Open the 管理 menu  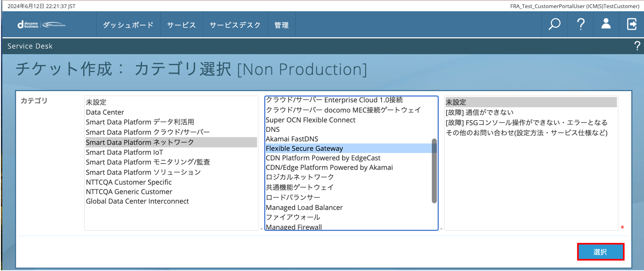coord(282,25)
